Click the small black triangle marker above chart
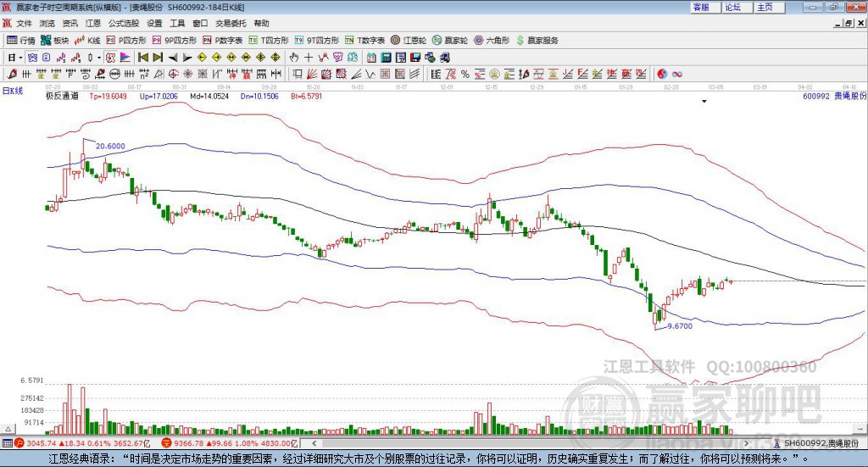The width and height of the screenshot is (868, 467). click(x=704, y=101)
